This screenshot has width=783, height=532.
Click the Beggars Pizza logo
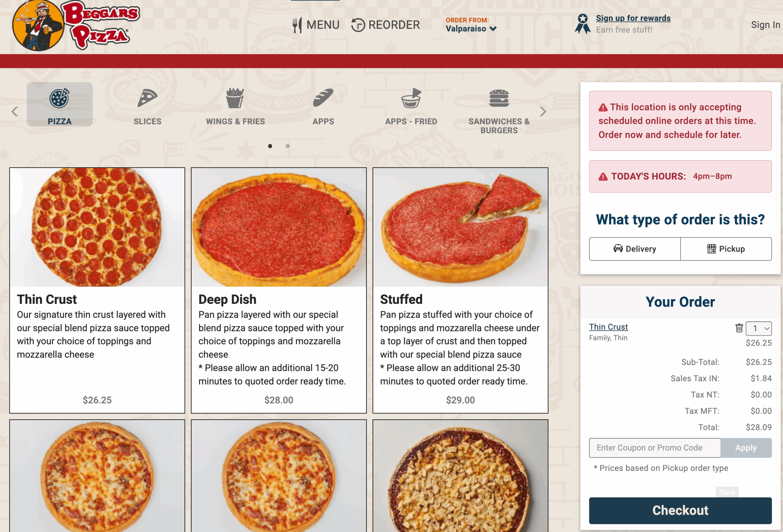click(x=76, y=26)
